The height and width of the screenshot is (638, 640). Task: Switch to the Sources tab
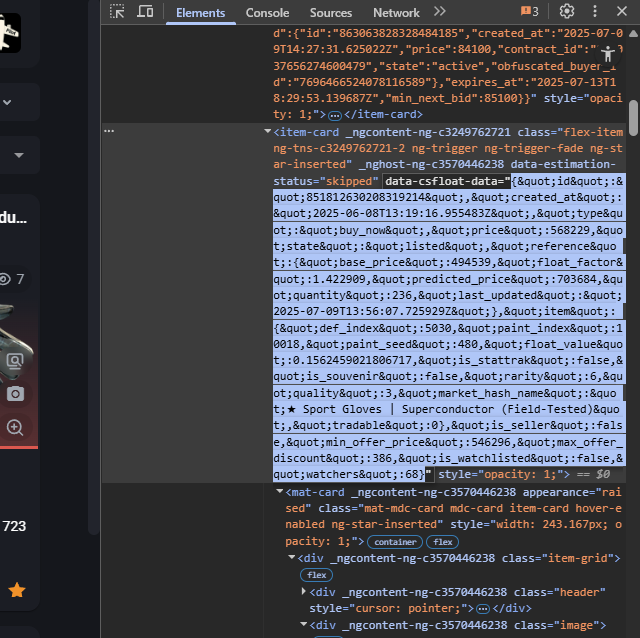(331, 13)
